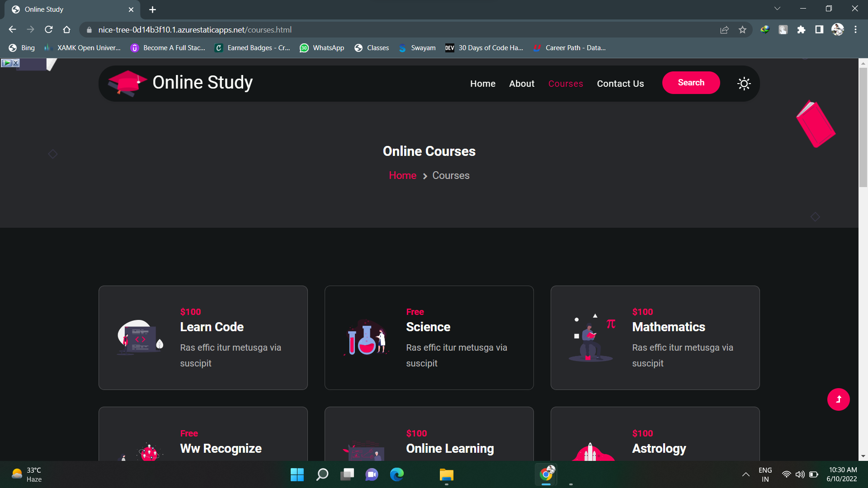Screen dimensions: 868x488
Task: Open new browser tab
Action: (x=152, y=9)
